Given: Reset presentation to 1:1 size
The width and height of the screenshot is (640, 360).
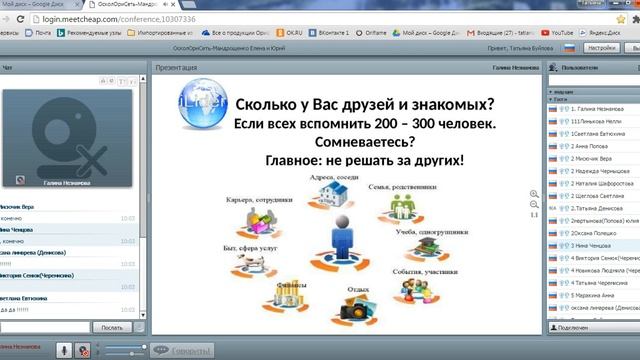Looking at the screenshot, I should click(x=534, y=215).
